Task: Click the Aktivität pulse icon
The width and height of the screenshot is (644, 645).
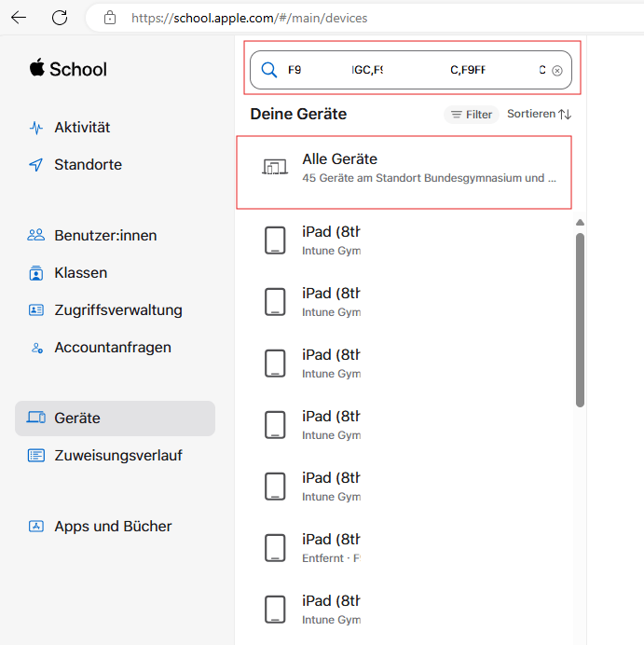Action: click(x=36, y=128)
